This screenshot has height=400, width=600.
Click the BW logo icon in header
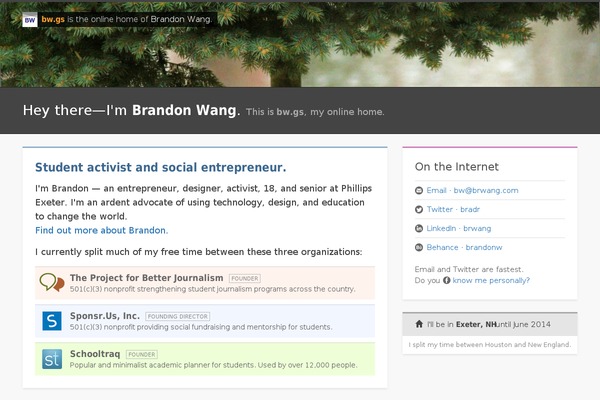click(30, 20)
